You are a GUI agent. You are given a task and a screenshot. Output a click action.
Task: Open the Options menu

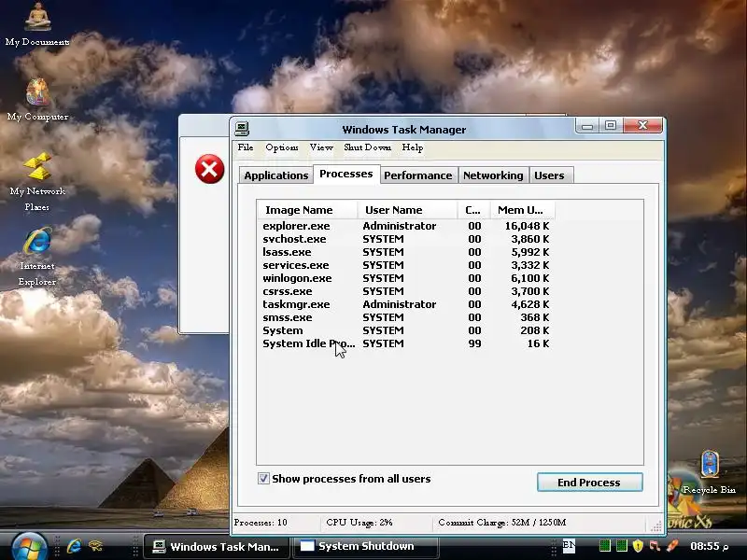point(282,147)
